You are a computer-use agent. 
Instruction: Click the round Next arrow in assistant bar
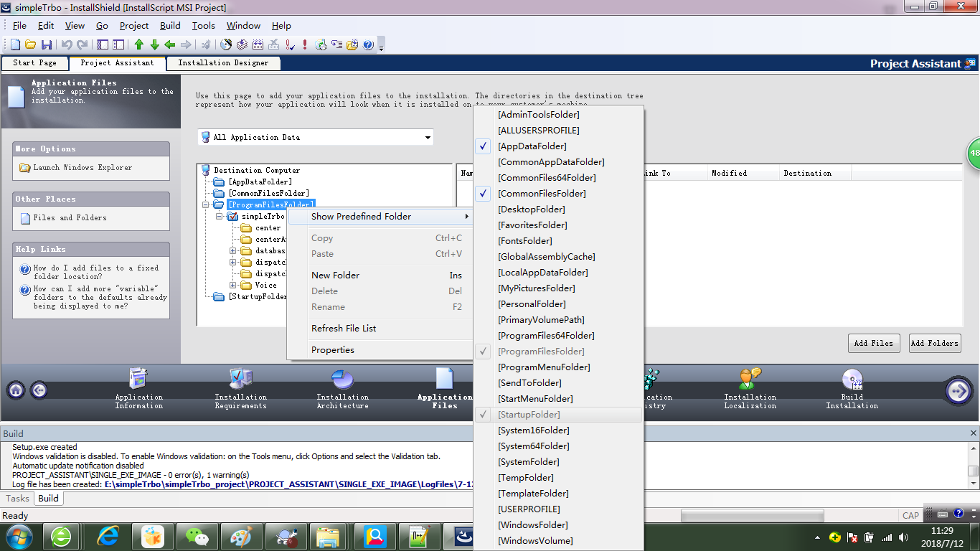point(959,390)
